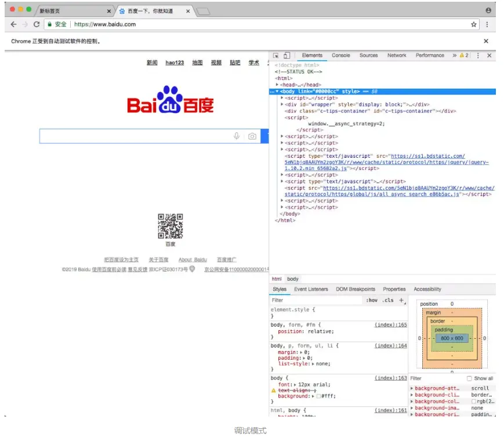Expand the font shorthand property
The width and height of the screenshot is (504, 445).
pos(295,385)
